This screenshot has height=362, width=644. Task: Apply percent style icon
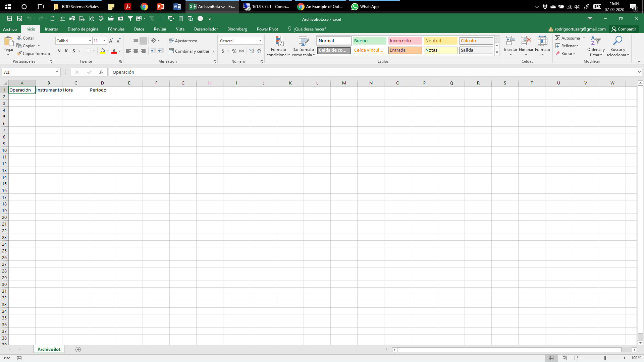coord(234,51)
